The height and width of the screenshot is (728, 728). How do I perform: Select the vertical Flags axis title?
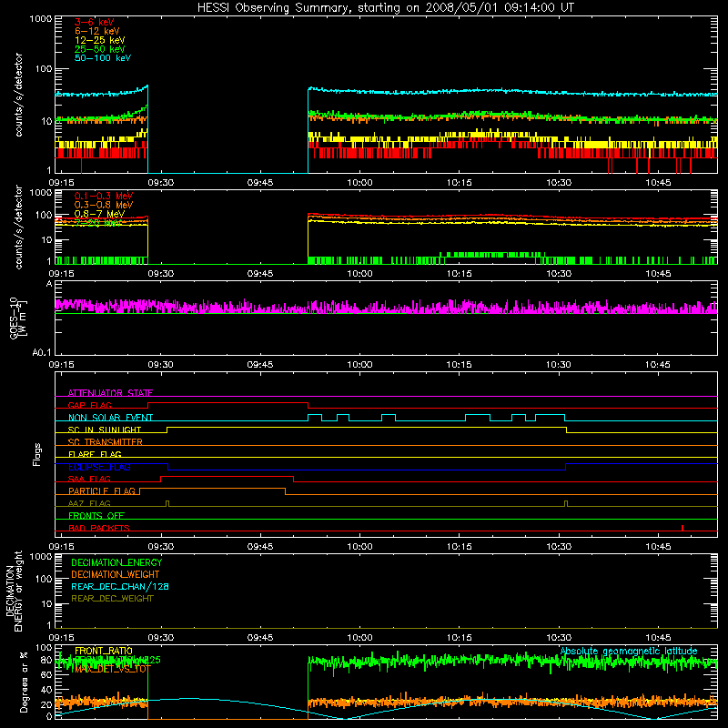coord(37,454)
